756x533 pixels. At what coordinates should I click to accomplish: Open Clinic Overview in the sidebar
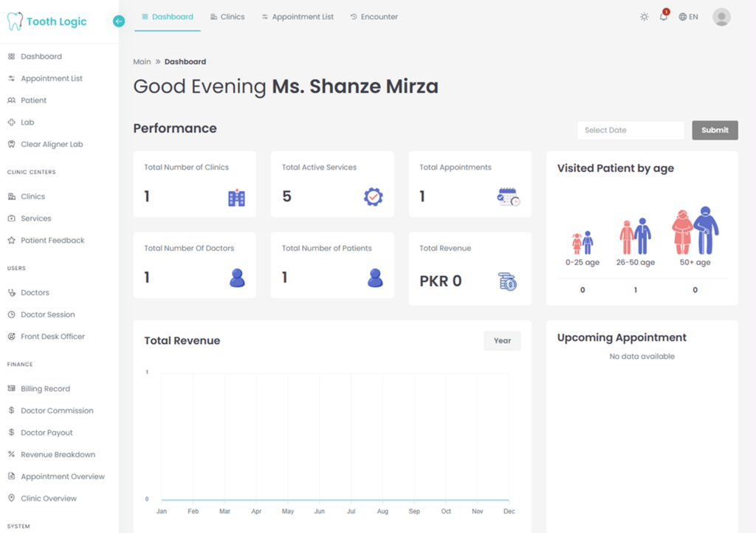(42, 498)
